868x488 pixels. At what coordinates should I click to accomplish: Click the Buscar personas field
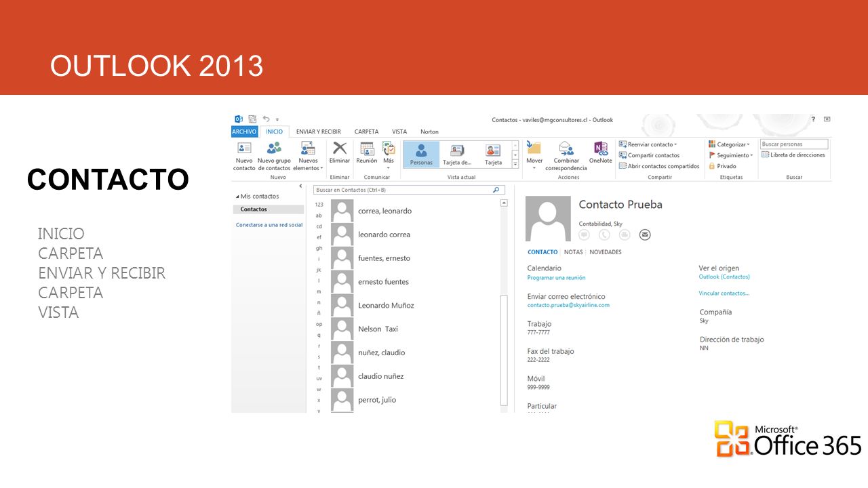[794, 144]
